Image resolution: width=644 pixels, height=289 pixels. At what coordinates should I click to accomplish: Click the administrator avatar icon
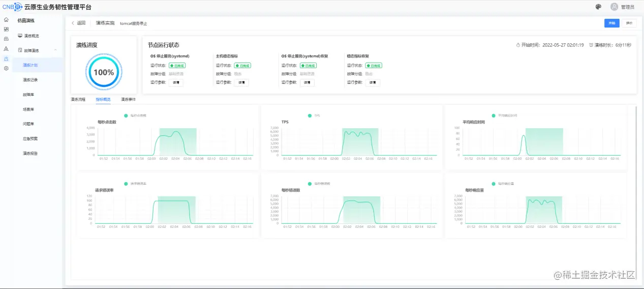click(614, 7)
